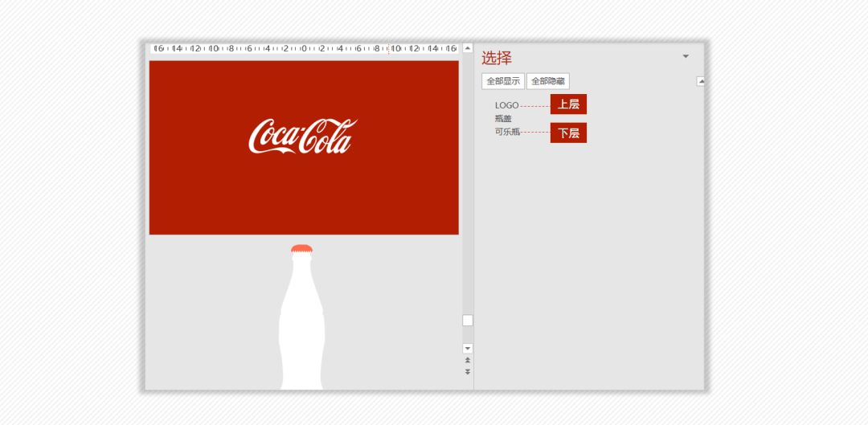Click the 全部显示 button

click(502, 81)
